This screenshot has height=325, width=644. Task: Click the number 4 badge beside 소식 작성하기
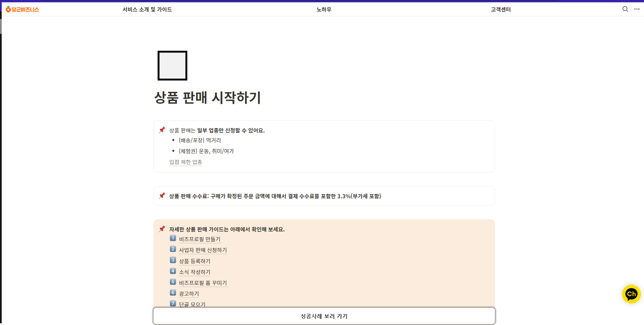[x=173, y=271]
